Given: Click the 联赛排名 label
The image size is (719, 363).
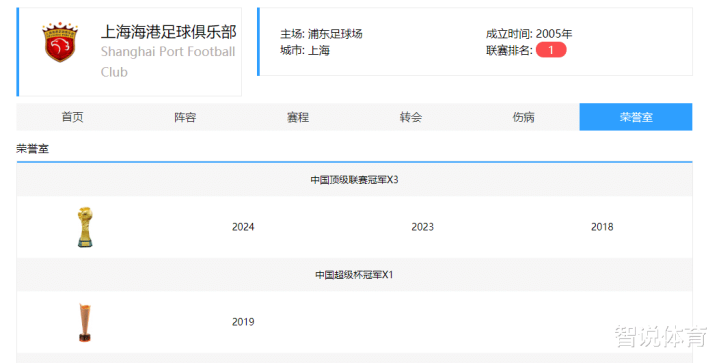Looking at the screenshot, I should (x=509, y=50).
